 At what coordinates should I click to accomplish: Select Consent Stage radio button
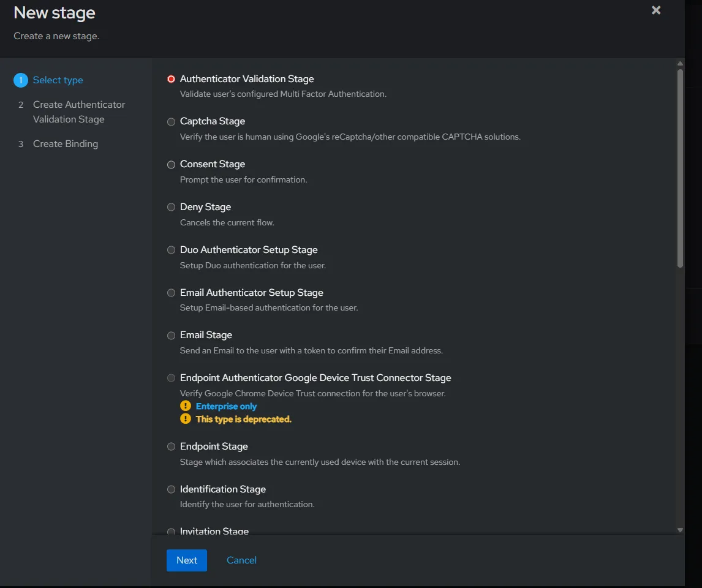172,165
